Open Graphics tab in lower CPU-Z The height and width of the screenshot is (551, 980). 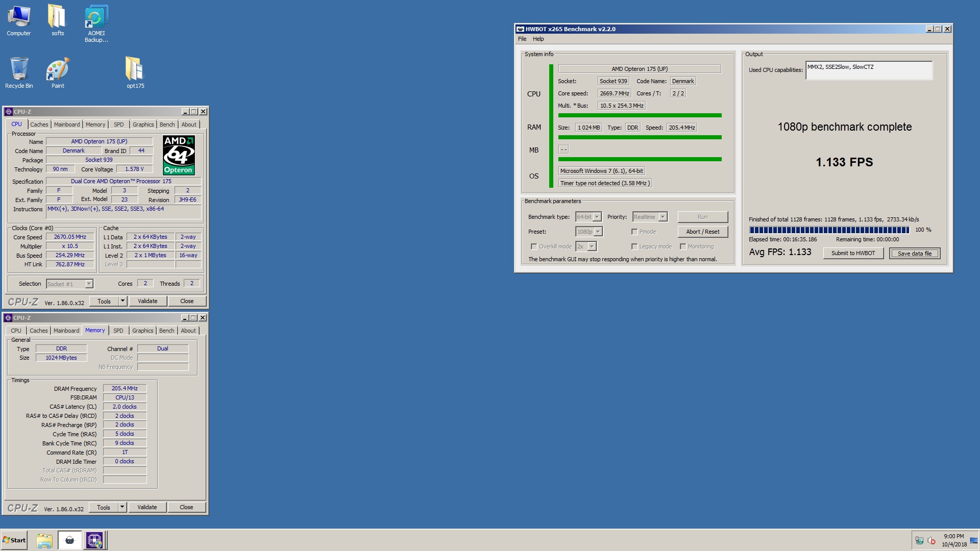[143, 331]
